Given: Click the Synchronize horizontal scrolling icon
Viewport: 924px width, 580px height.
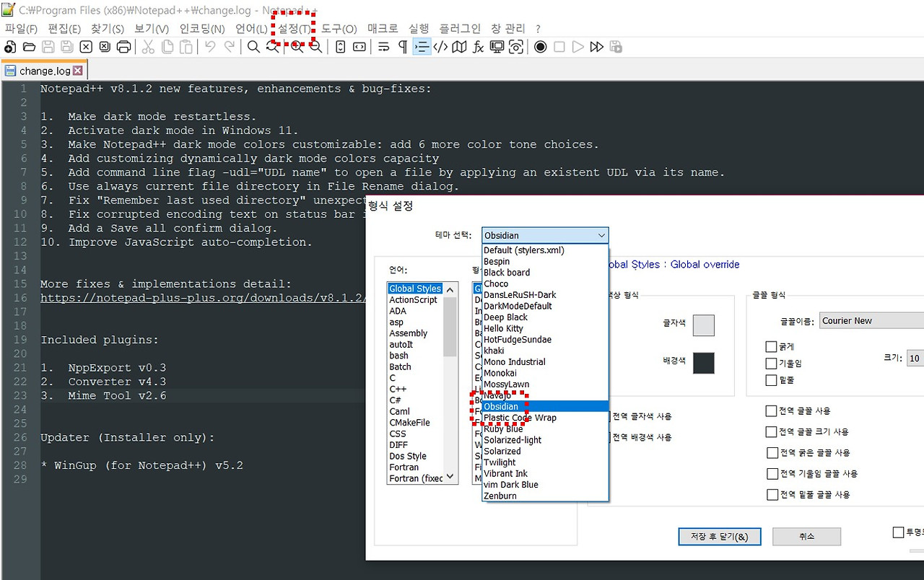Looking at the screenshot, I should pyautogui.click(x=359, y=47).
